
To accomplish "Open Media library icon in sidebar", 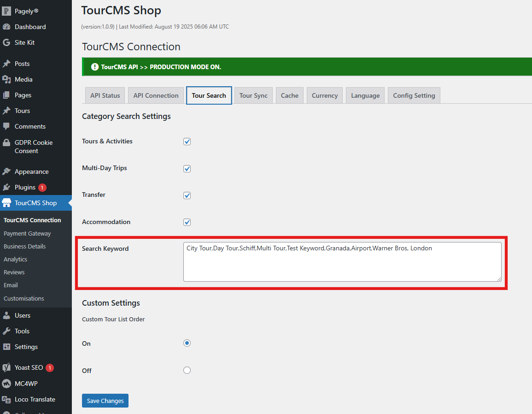I will 6,79.
